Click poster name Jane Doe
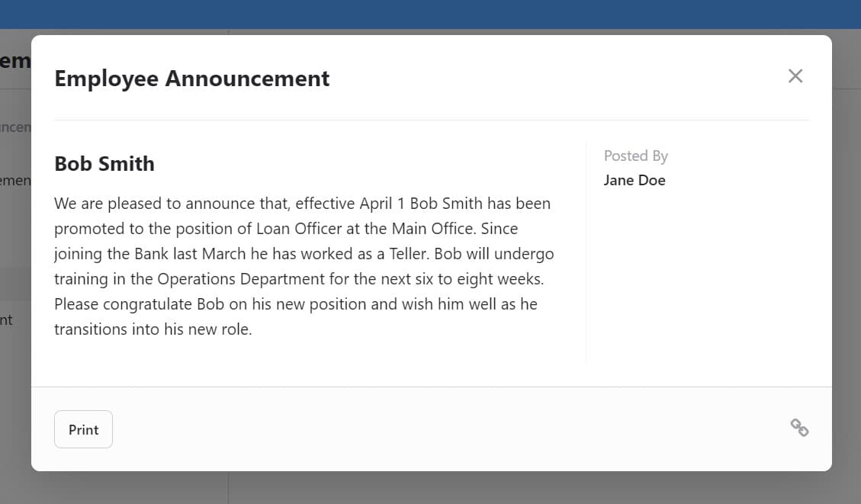Screen dimensions: 861x504 [635, 181]
